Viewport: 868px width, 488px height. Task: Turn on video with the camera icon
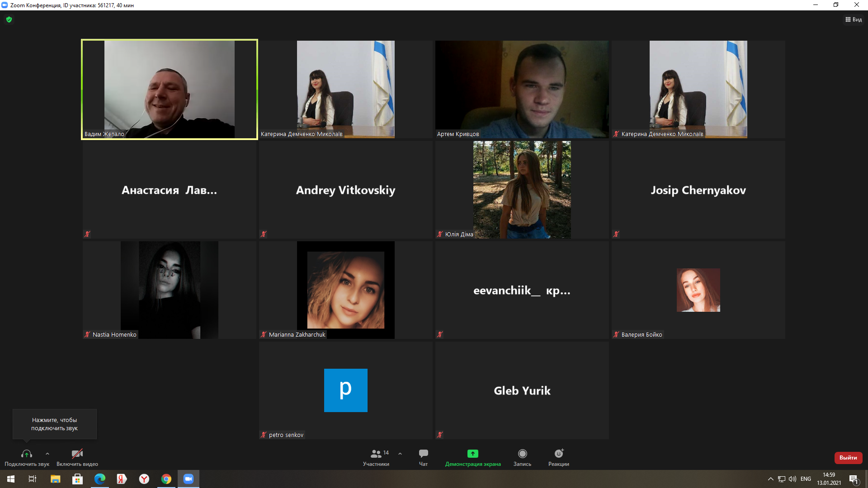77,454
